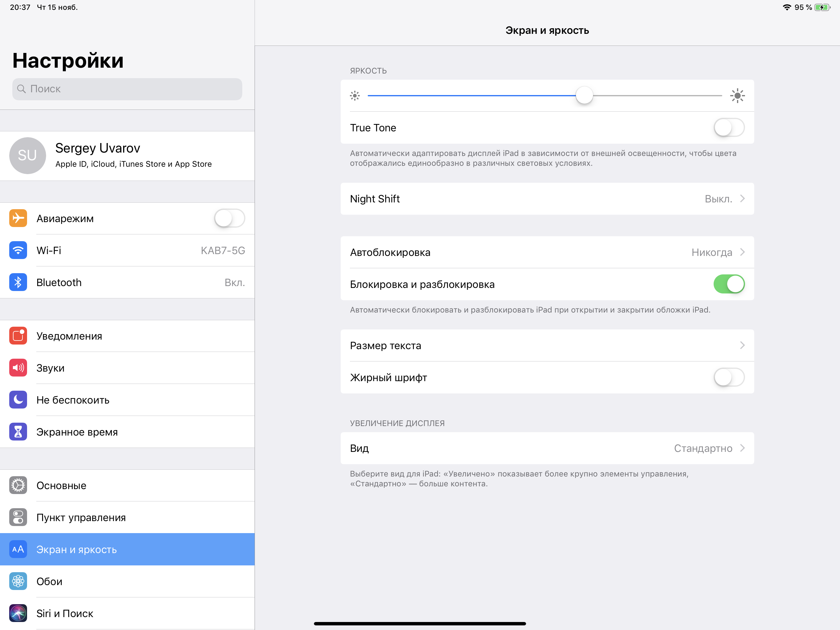The width and height of the screenshot is (840, 630).
Task: Tap the blue Wi-Fi icon
Action: [18, 250]
